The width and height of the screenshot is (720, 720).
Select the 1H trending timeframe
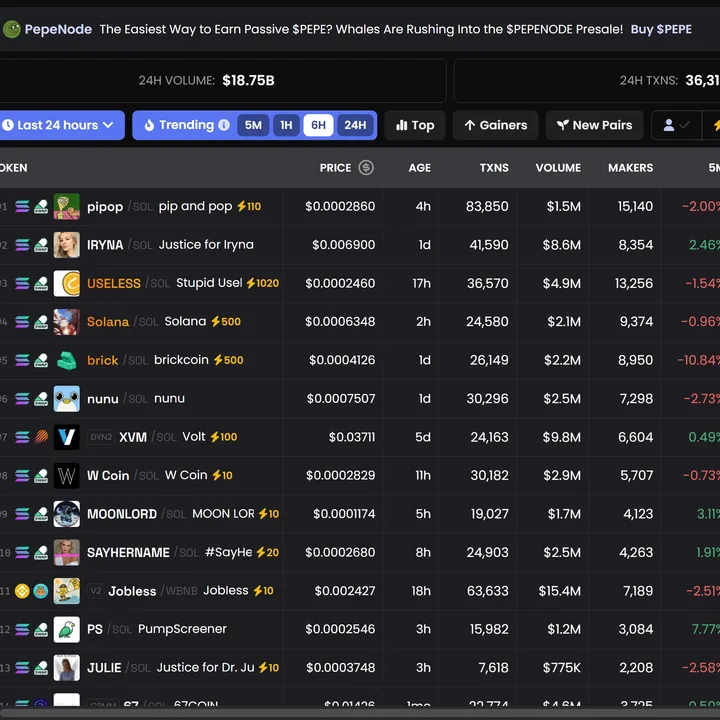click(x=286, y=125)
